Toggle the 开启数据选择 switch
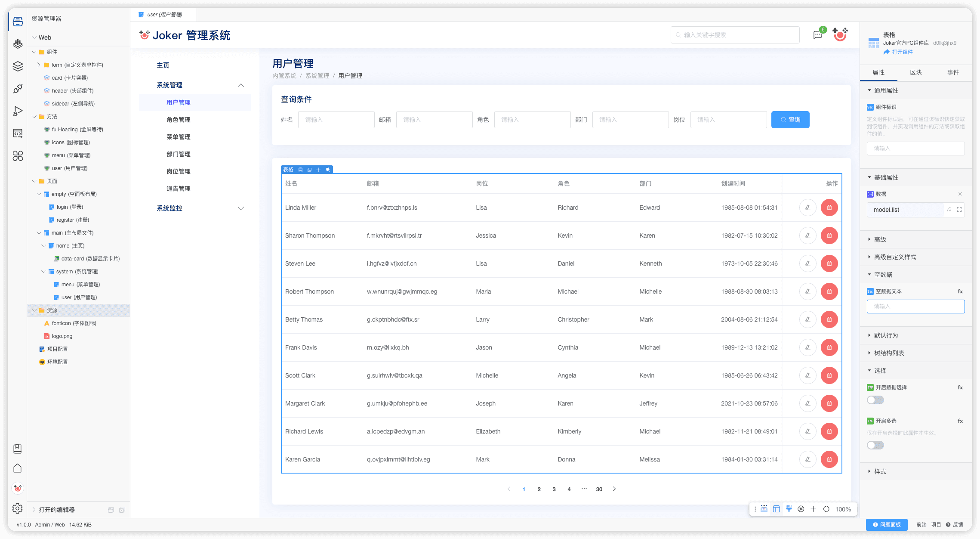Viewport: 980px width, 539px height. (875, 400)
